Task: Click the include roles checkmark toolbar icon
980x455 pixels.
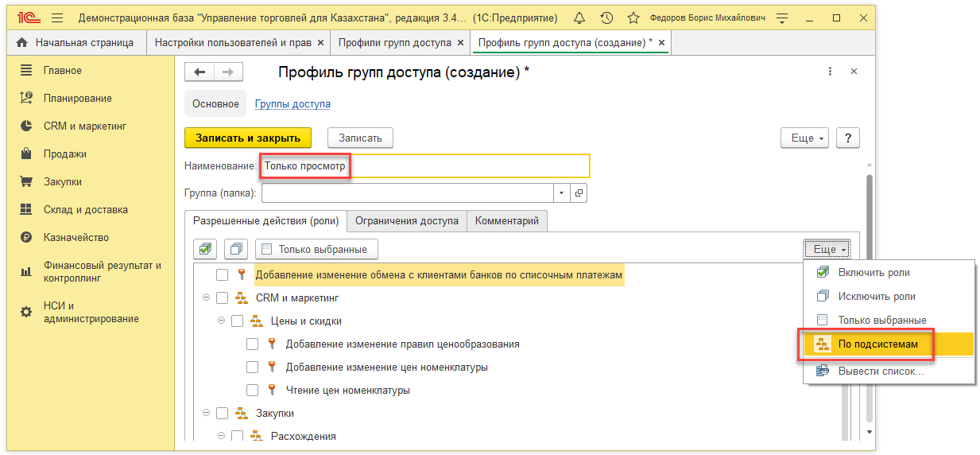Action: tap(206, 249)
